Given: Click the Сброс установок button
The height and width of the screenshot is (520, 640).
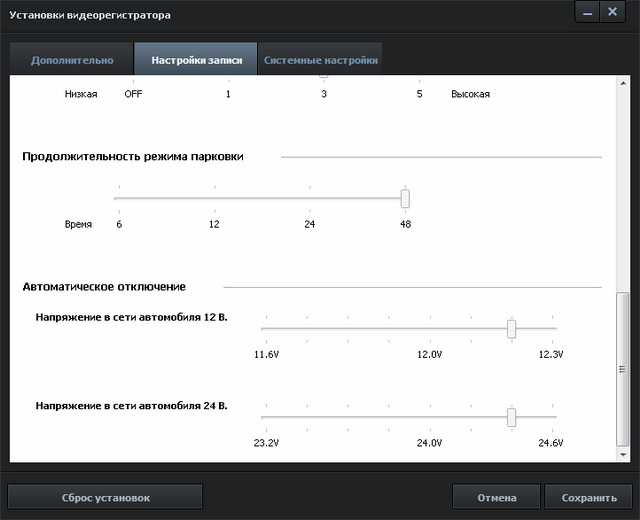Looking at the screenshot, I should pyautogui.click(x=105, y=497).
